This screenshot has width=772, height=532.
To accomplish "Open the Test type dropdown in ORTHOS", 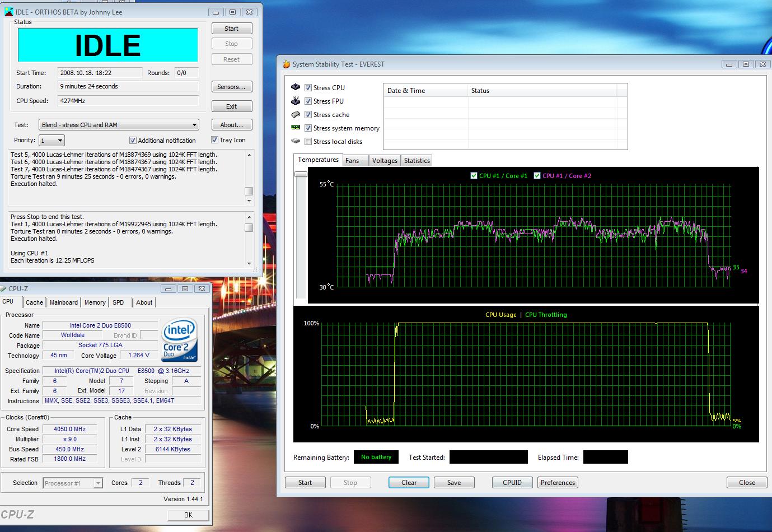I will (x=119, y=125).
